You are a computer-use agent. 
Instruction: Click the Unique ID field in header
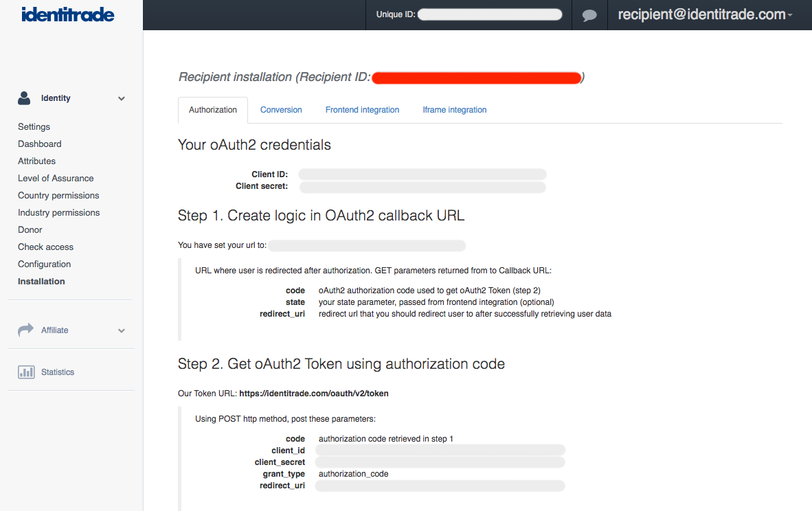click(x=490, y=14)
